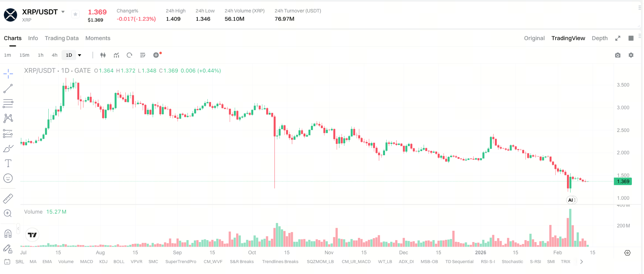Open the drawing templates list icon

(143, 55)
